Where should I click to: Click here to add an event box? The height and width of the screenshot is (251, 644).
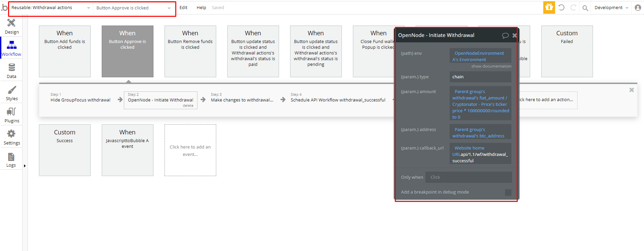pos(190,150)
